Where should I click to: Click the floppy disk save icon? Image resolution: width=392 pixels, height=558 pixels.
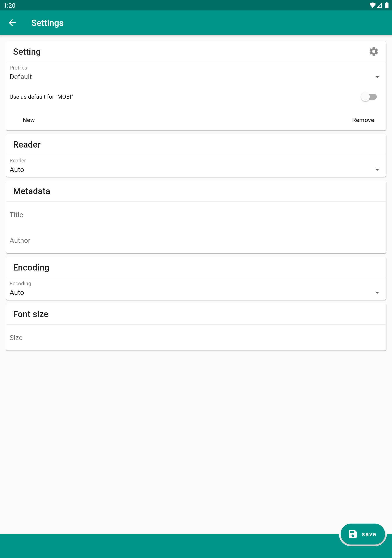(x=353, y=534)
